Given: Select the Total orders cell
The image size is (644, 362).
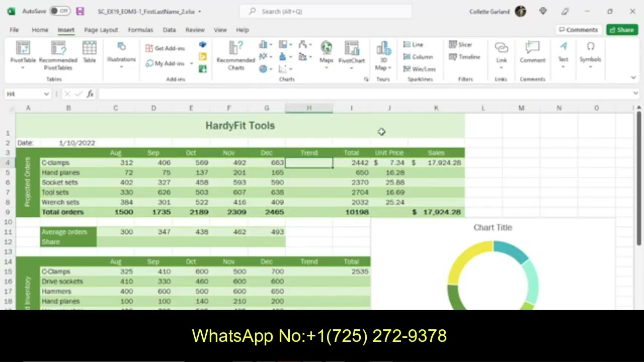Looking at the screenshot, I should tap(68, 212).
